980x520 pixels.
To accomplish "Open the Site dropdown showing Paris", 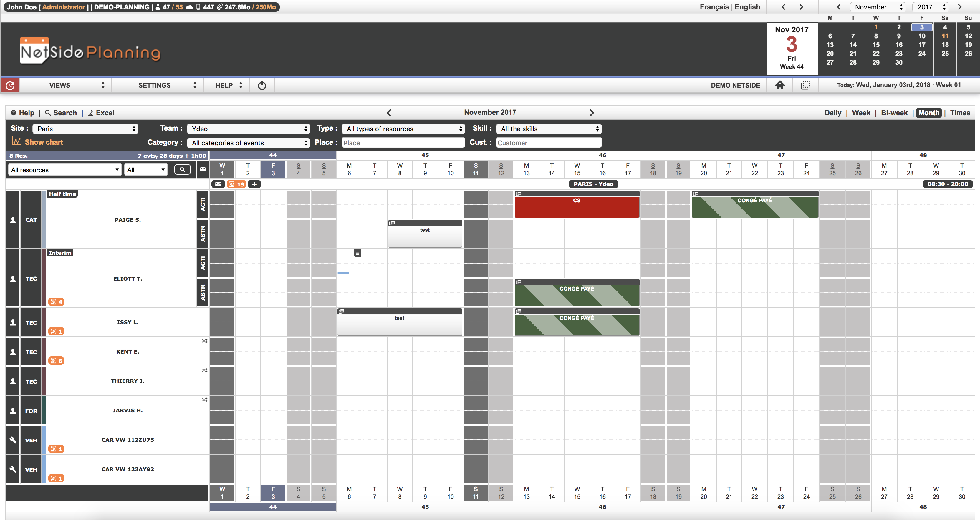I will (85, 129).
